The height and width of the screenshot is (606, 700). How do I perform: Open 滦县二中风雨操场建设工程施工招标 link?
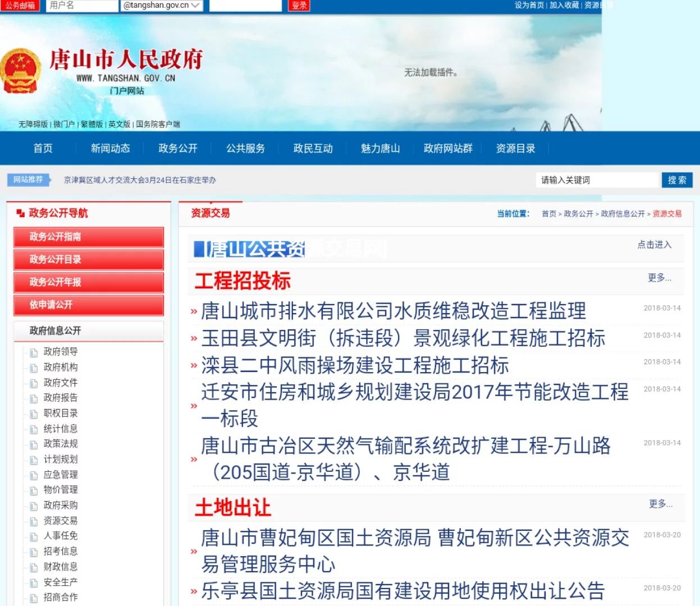[355, 365]
